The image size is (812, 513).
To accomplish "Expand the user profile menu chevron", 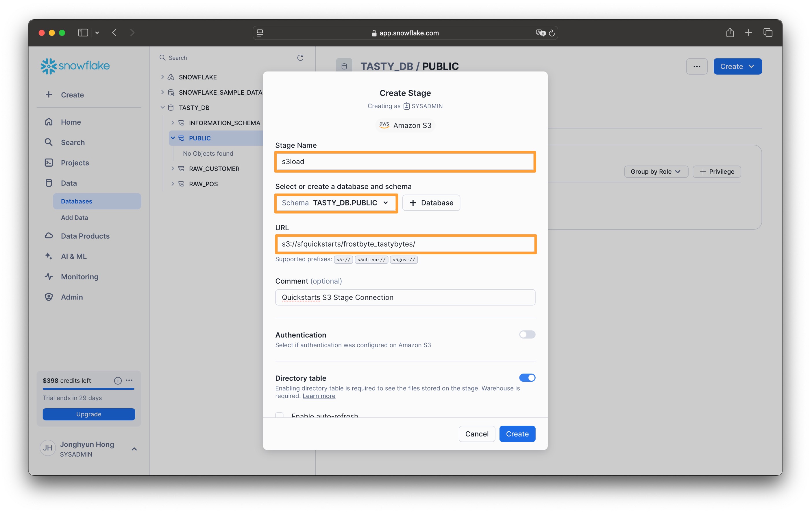I will pos(134,448).
